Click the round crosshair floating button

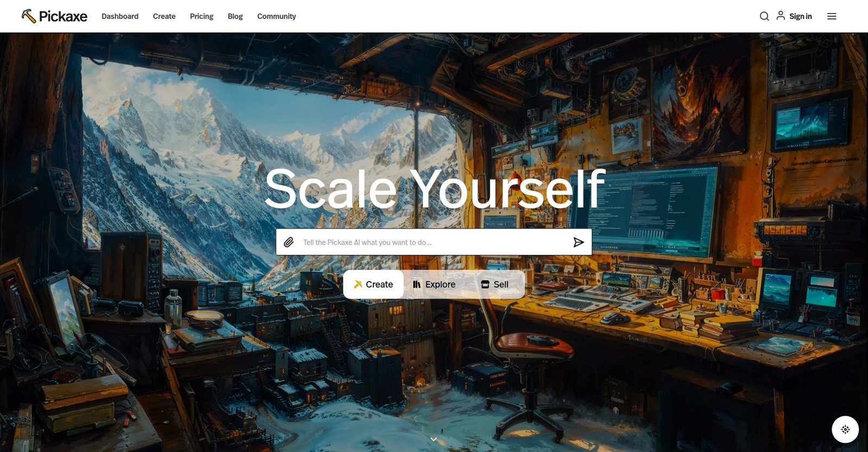tap(845, 429)
